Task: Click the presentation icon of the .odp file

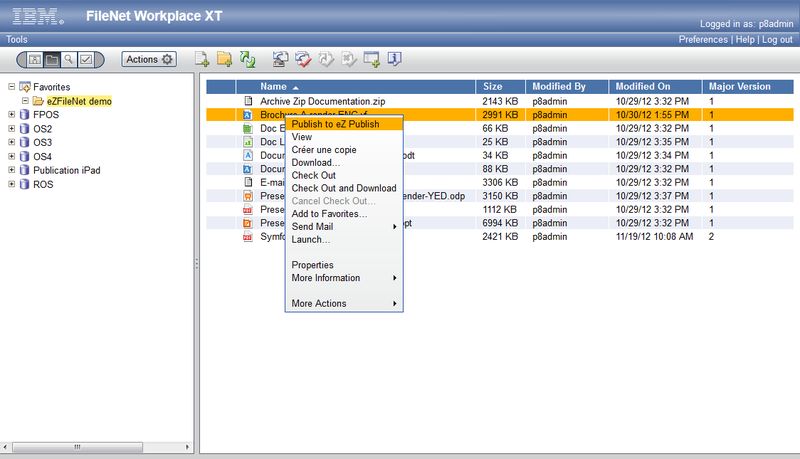Action: [x=248, y=196]
